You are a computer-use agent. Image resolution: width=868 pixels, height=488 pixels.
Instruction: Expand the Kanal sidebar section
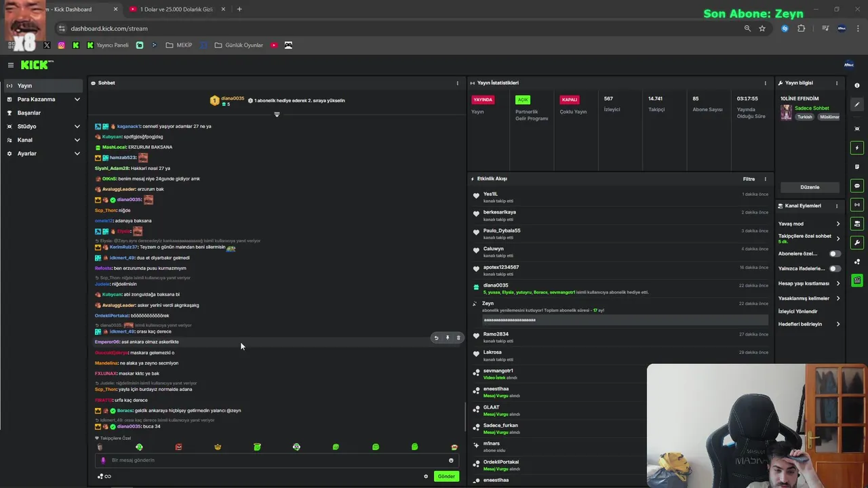(x=43, y=140)
